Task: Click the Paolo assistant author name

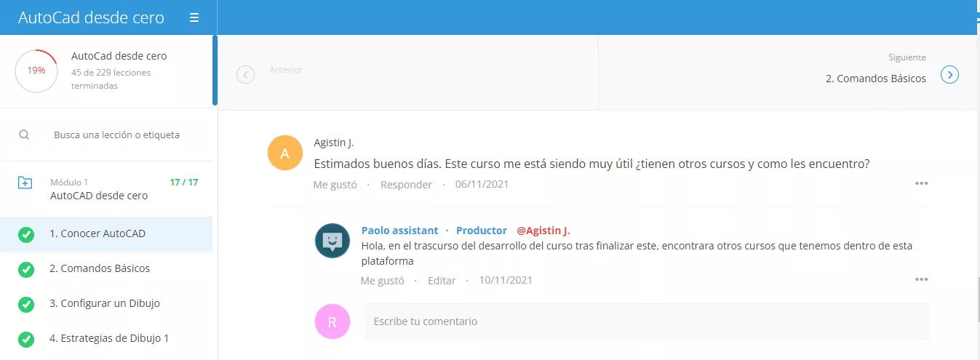Action: coord(399,231)
